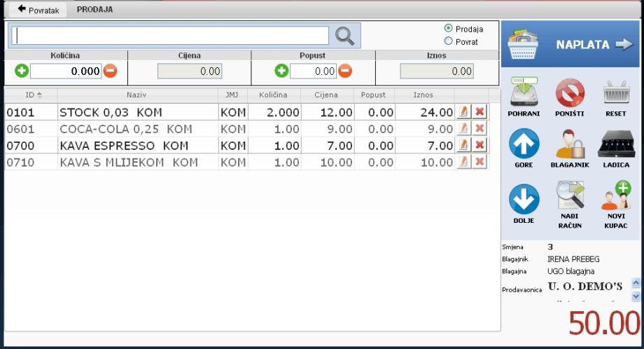The width and height of the screenshot is (644, 349).
Task: Select the COCA-COLA 0,25 KOM item
Action: 126,129
